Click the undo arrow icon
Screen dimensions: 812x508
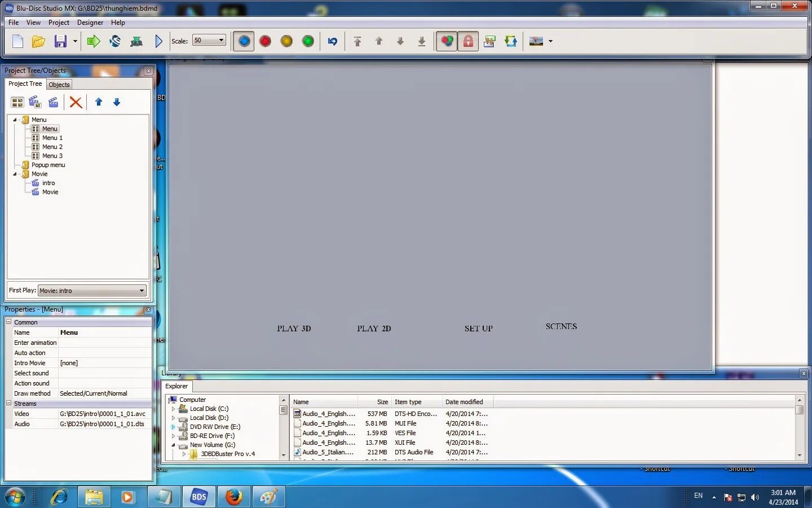tap(332, 41)
